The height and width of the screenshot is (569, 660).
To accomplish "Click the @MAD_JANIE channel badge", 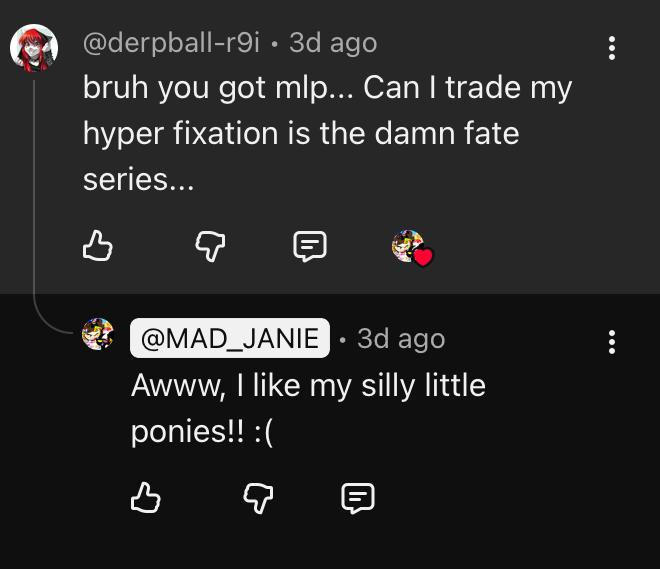I will coord(229,338).
